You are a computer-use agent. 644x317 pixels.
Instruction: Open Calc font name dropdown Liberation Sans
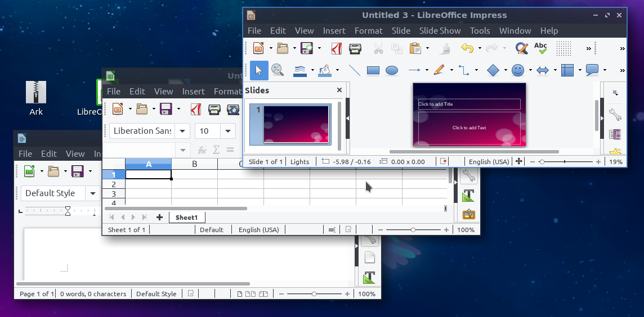point(182,131)
